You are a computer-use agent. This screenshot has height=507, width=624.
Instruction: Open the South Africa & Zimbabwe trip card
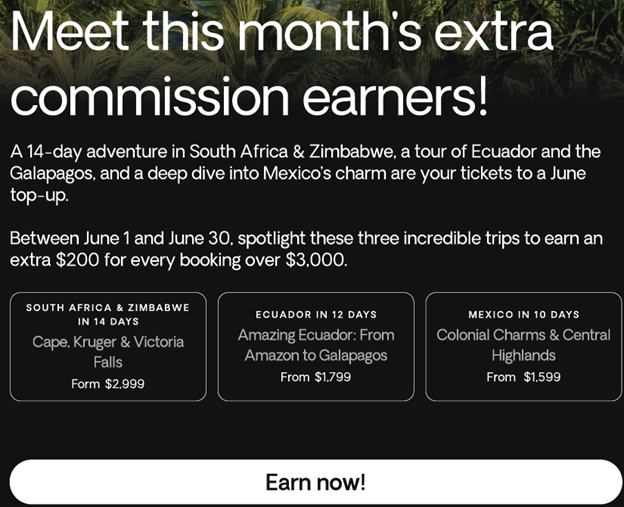pos(108,346)
